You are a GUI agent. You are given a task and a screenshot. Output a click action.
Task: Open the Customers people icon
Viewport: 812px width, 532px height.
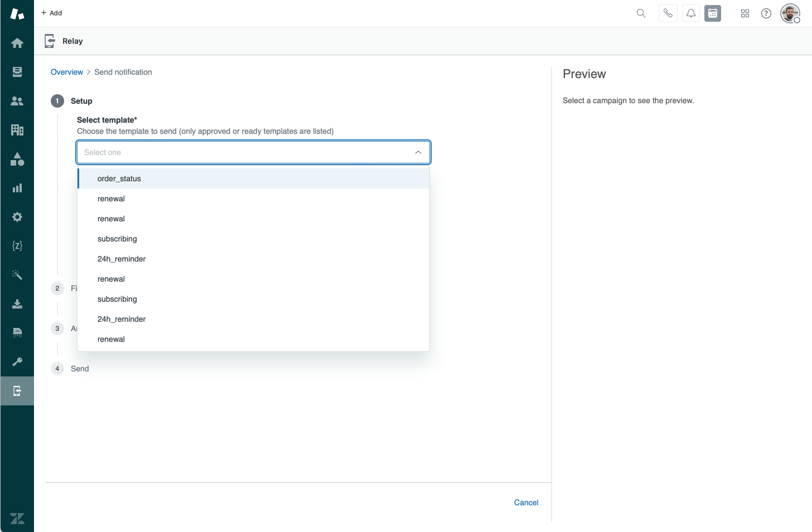point(17,101)
